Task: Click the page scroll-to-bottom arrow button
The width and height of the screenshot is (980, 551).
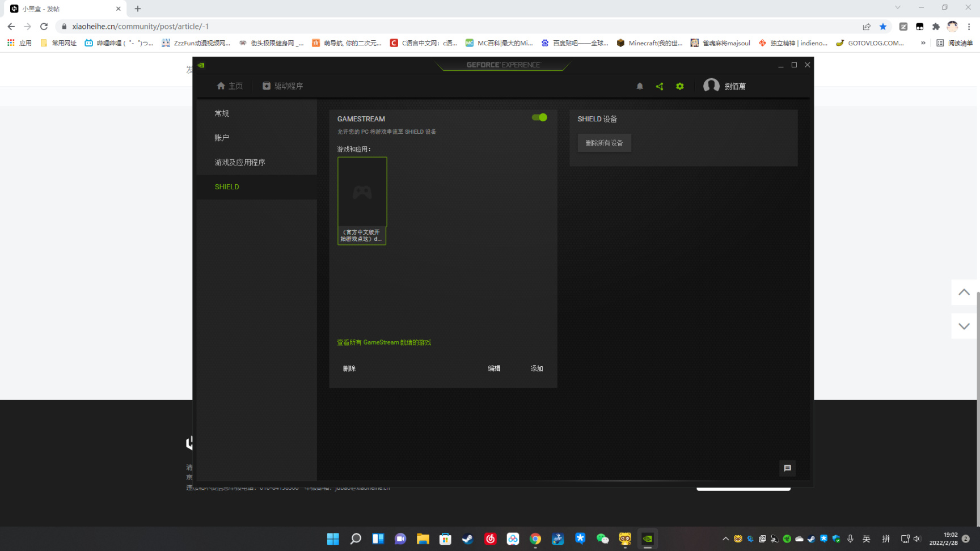Action: point(964,327)
